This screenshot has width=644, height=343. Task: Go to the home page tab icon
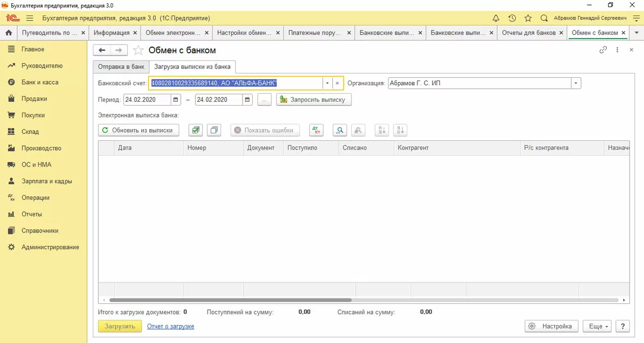coord(9,33)
